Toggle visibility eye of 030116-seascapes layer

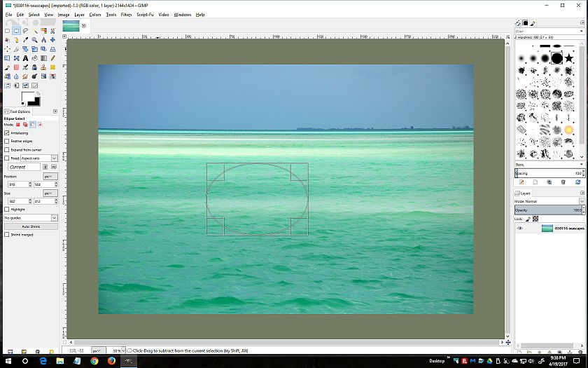point(519,229)
